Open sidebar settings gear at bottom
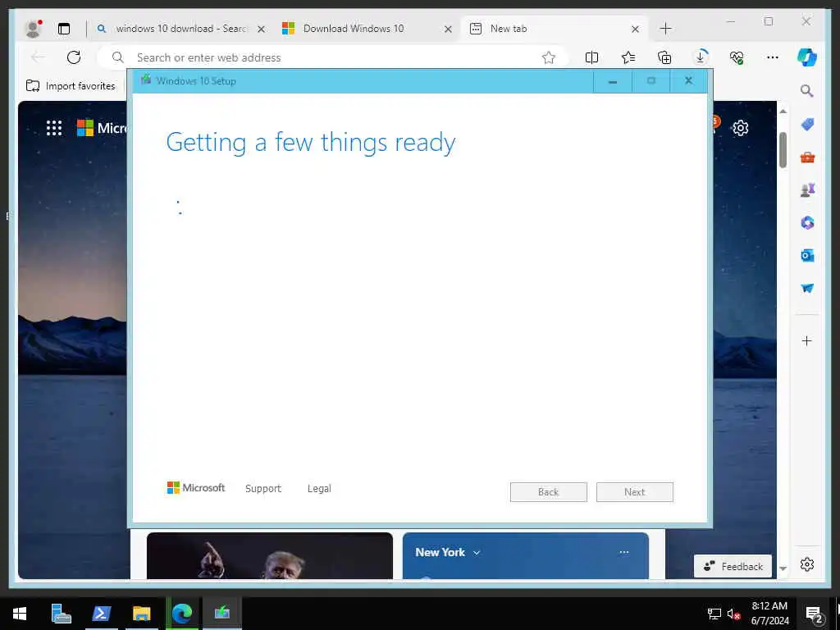 [x=807, y=564]
